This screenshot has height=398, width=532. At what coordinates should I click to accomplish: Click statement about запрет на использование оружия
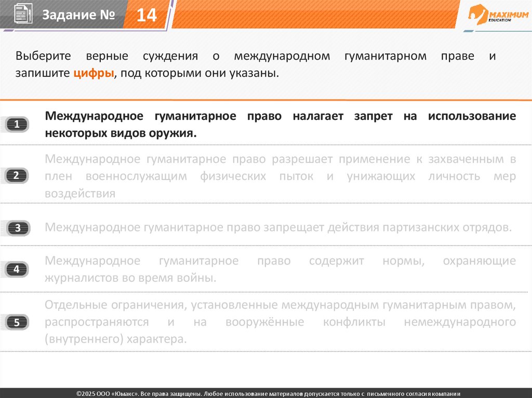tap(280, 125)
